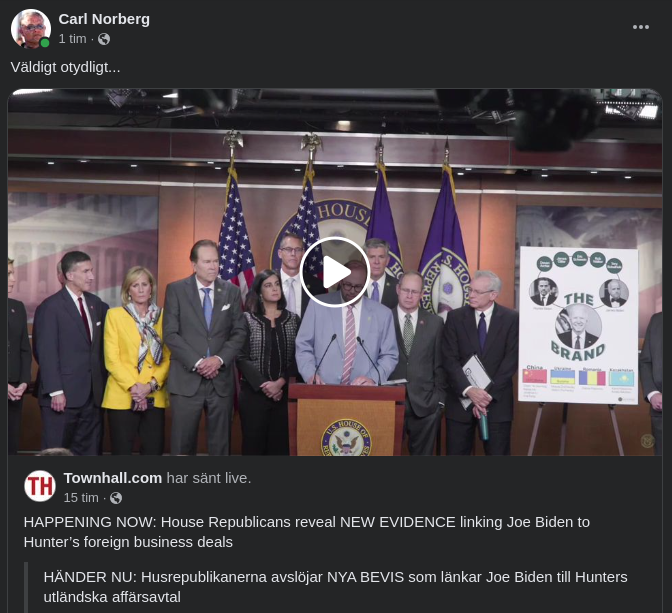Open the three-dot post options menu
The width and height of the screenshot is (672, 613).
pyautogui.click(x=641, y=27)
